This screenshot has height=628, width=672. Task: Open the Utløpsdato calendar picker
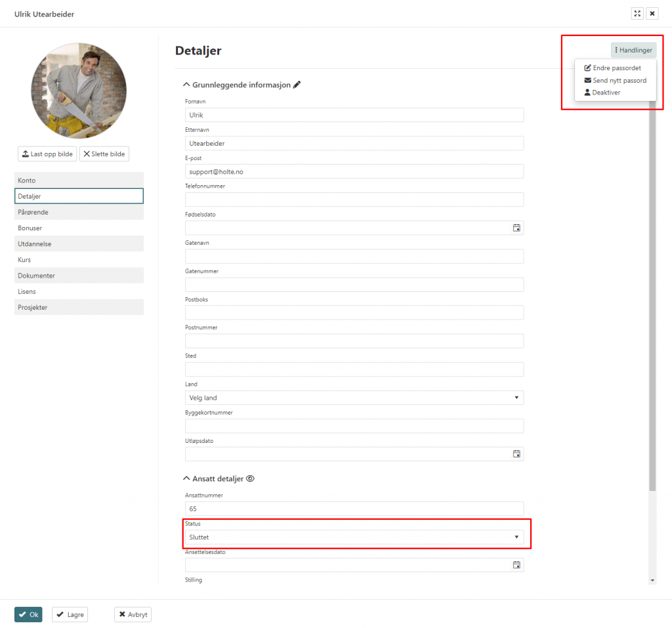coord(516,454)
